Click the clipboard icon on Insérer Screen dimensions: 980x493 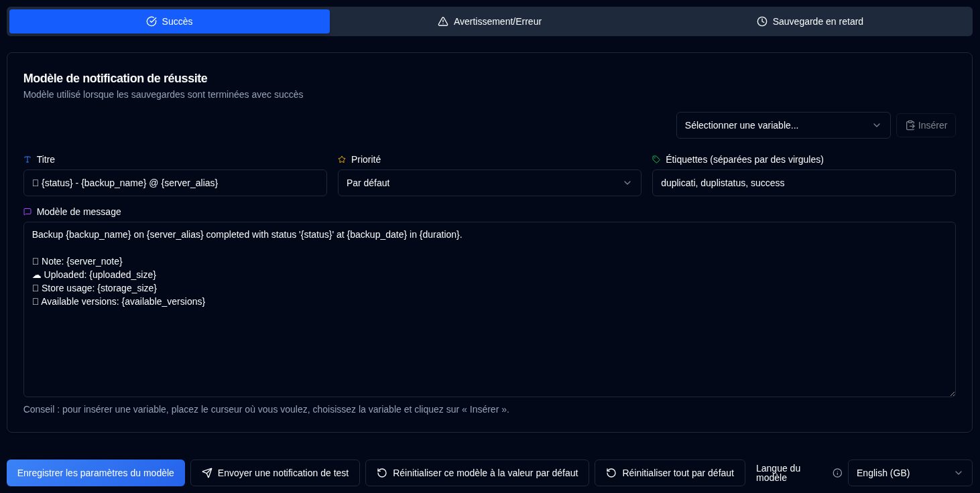pos(910,125)
